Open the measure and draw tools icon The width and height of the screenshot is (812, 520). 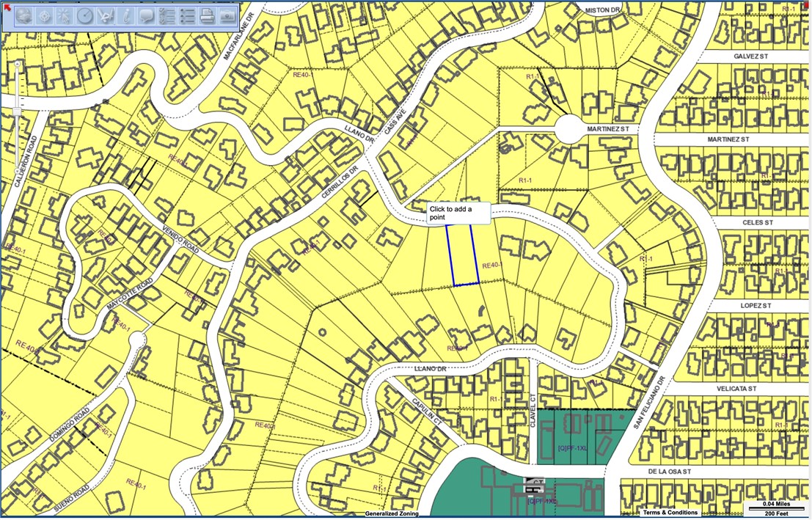[106, 15]
